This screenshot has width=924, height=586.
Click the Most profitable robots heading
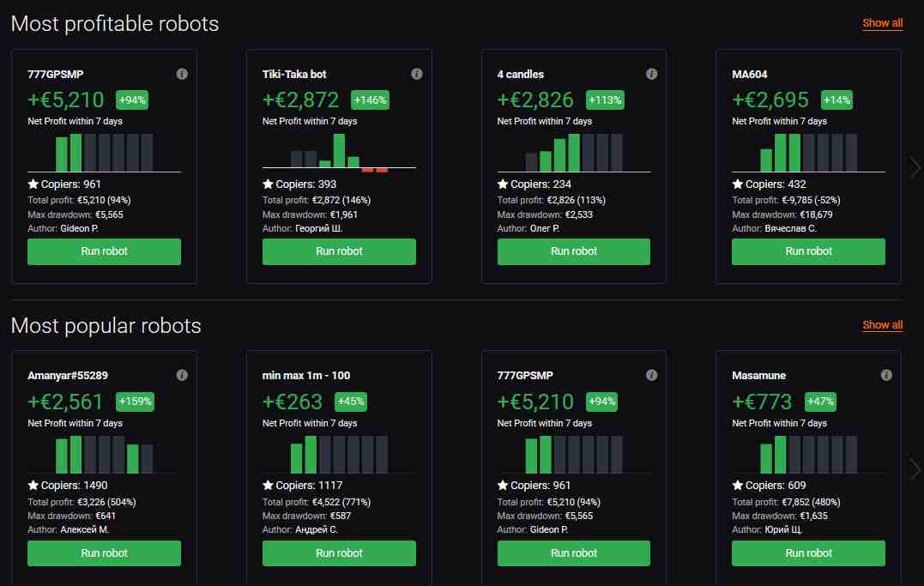click(115, 23)
